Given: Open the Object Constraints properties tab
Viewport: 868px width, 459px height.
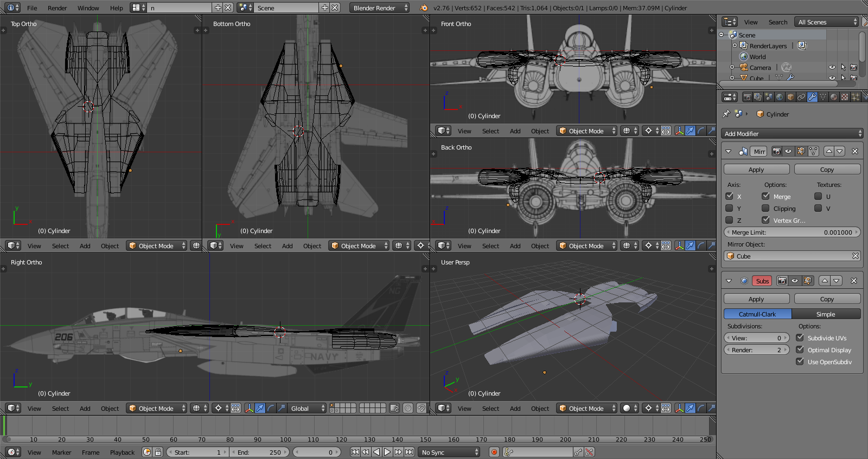Looking at the screenshot, I should pyautogui.click(x=801, y=97).
